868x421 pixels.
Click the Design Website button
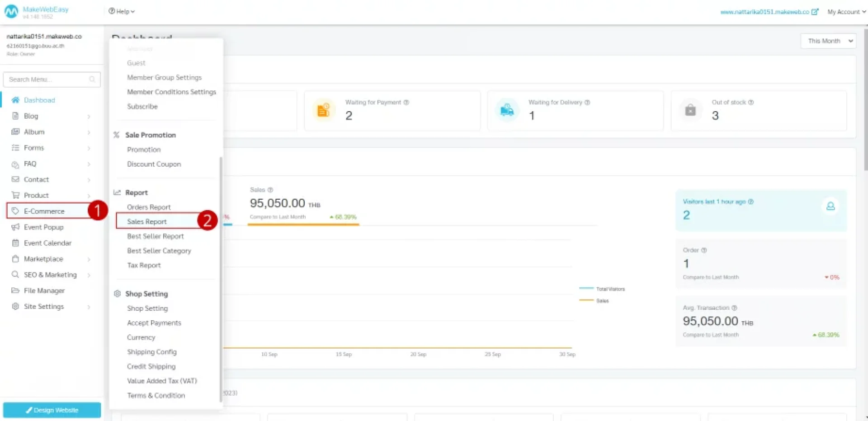point(52,410)
